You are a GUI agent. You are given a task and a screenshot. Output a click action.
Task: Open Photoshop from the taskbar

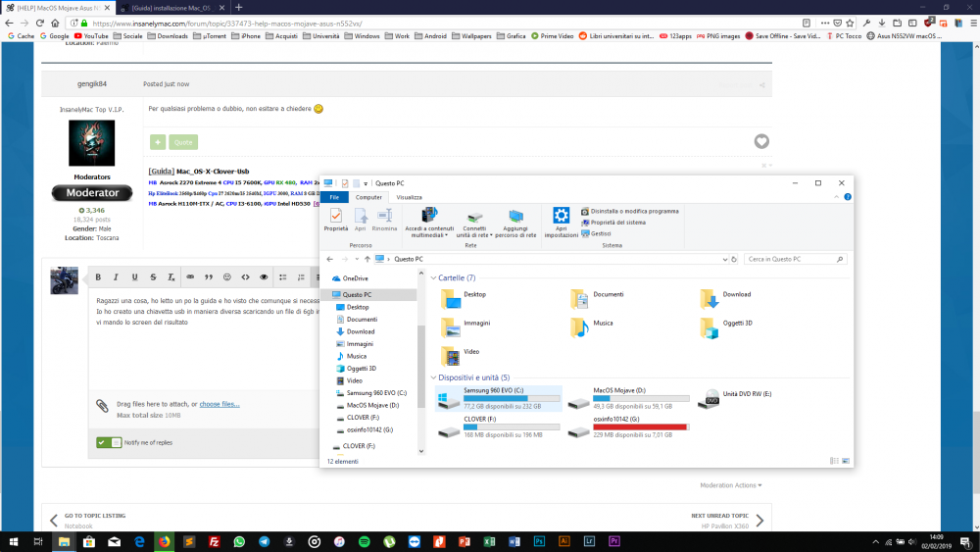coord(539,541)
